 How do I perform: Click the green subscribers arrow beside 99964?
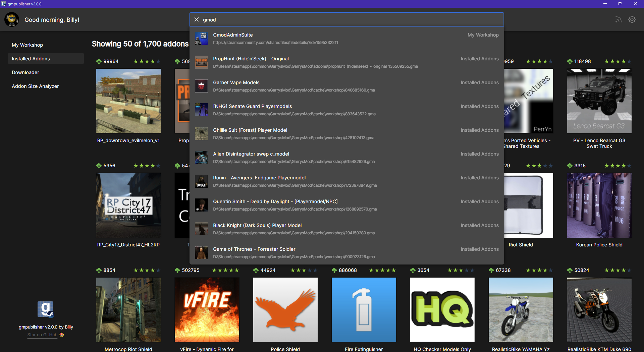(99, 61)
